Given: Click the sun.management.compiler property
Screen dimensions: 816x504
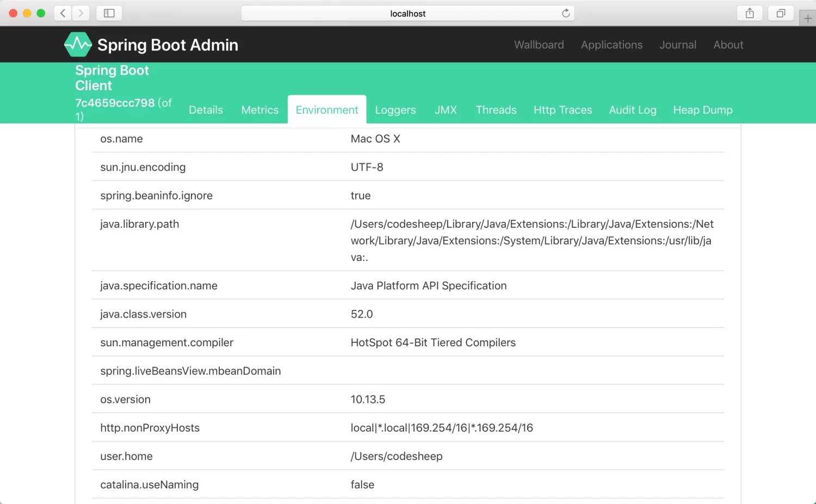Looking at the screenshot, I should click(x=167, y=343).
